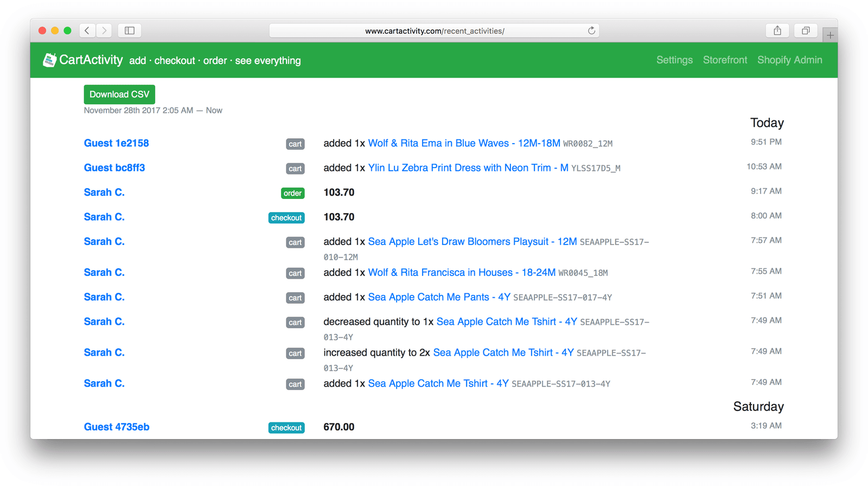Visit the Storefront link
The image size is (868, 488).
pyautogui.click(x=725, y=60)
